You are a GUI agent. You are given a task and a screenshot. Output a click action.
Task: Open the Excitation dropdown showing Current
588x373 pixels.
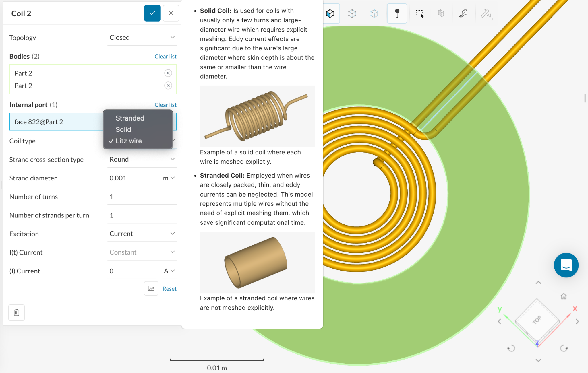[x=142, y=233]
